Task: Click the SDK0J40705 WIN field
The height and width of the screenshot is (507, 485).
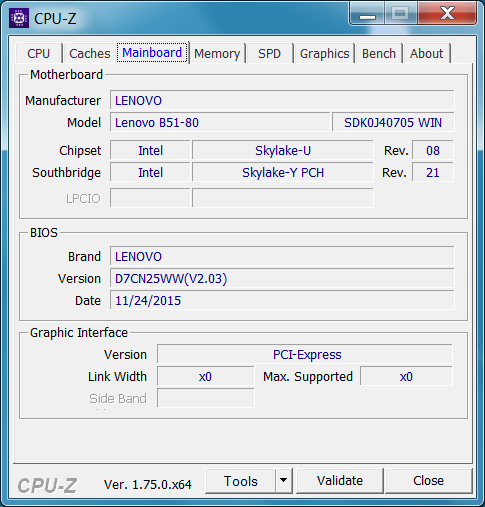Action: click(x=393, y=122)
